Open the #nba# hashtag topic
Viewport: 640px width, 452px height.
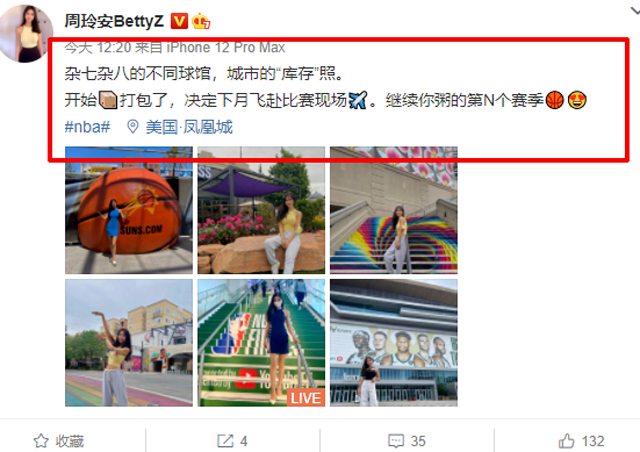tap(87, 127)
